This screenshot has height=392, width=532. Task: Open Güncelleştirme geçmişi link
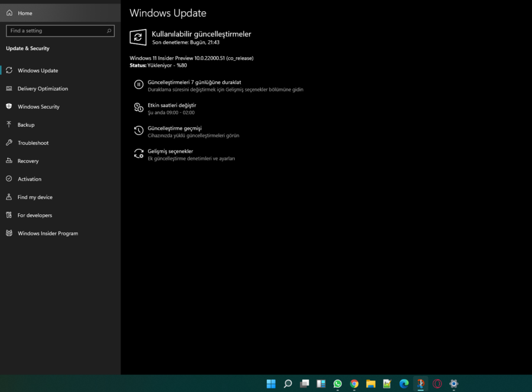click(x=174, y=128)
